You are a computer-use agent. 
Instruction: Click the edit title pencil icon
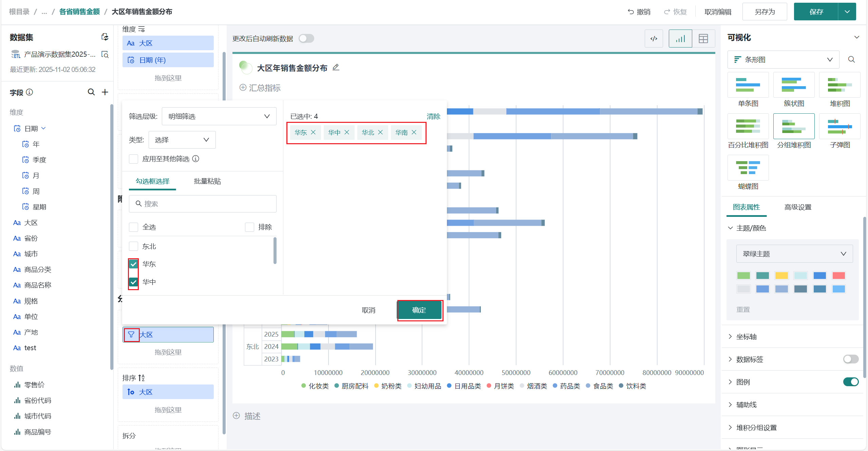[x=336, y=68]
